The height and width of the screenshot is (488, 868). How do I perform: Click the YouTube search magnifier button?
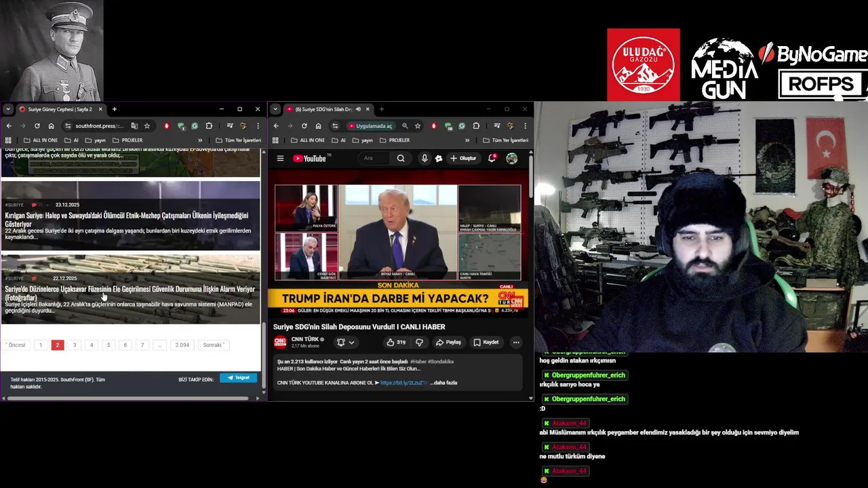tap(401, 159)
